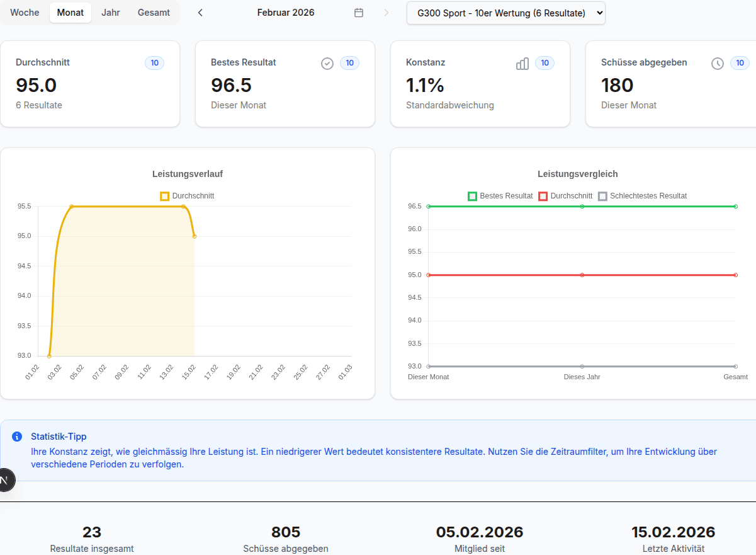Click the calendar icon next to Februar 2026
The width and height of the screenshot is (756, 555).
coord(359,13)
